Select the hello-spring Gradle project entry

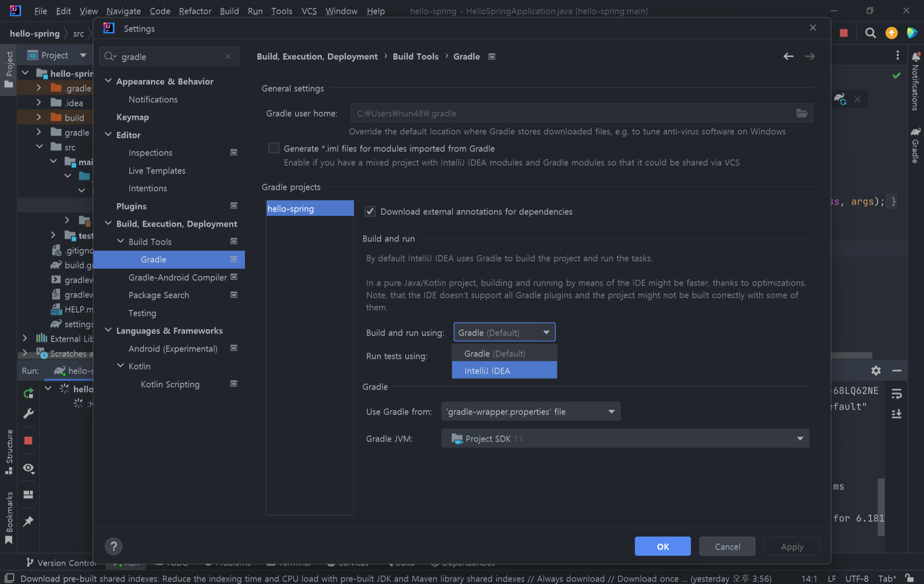pos(310,209)
